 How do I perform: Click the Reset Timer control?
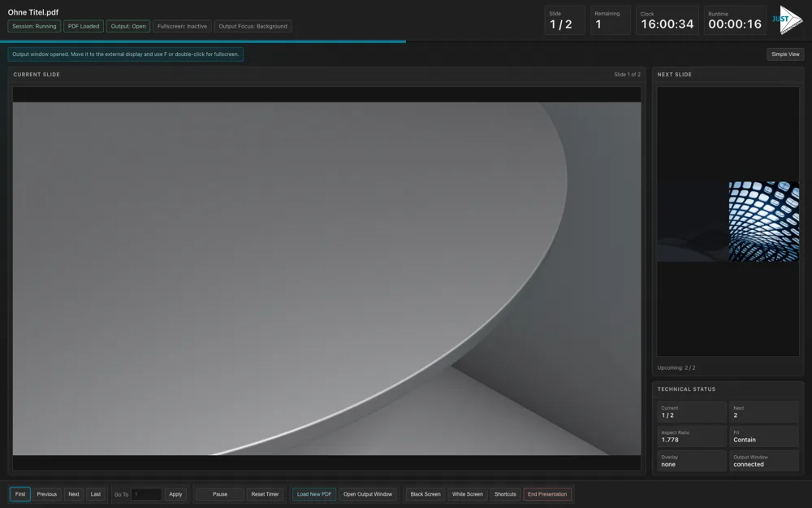[266, 493]
